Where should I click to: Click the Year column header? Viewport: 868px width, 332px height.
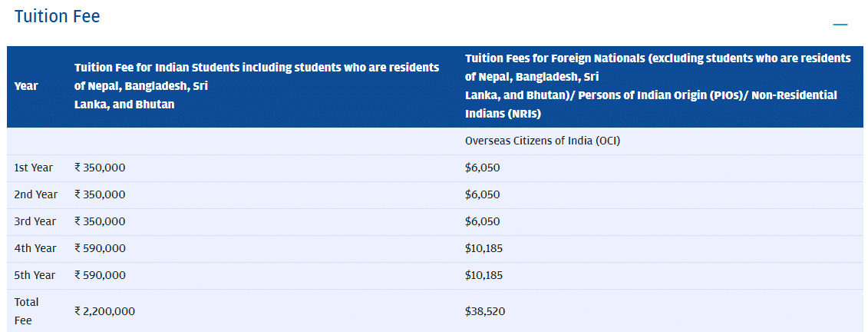pos(26,86)
